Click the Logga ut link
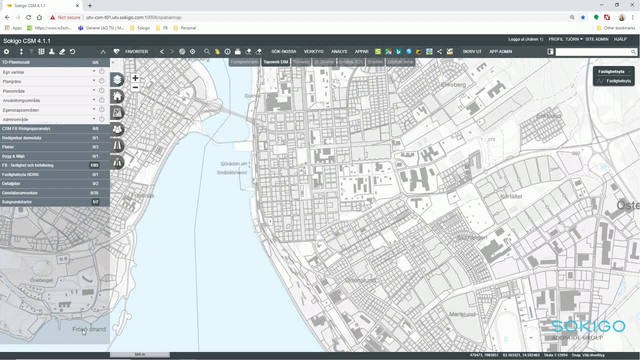The height and width of the screenshot is (360, 640). pyautogui.click(x=525, y=39)
